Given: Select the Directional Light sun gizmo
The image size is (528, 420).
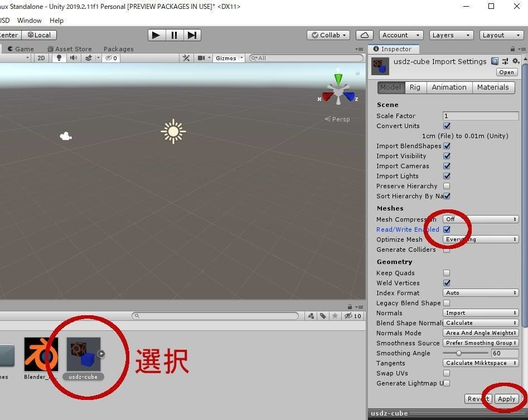Looking at the screenshot, I should click(173, 131).
